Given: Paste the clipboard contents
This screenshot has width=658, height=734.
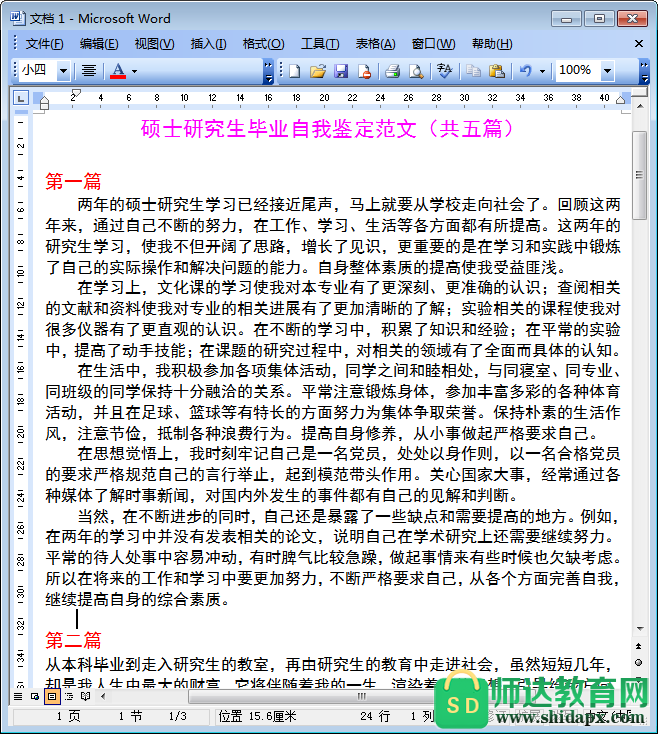Looking at the screenshot, I should 496,71.
